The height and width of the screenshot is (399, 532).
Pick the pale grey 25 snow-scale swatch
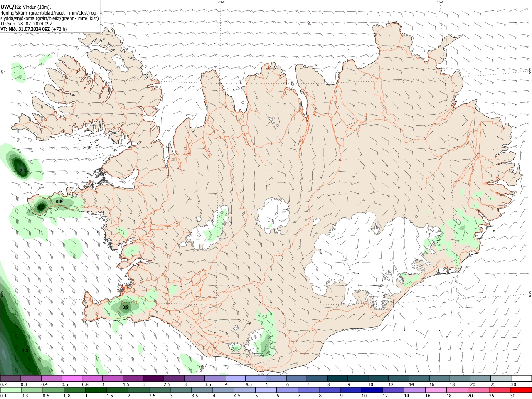(501, 378)
